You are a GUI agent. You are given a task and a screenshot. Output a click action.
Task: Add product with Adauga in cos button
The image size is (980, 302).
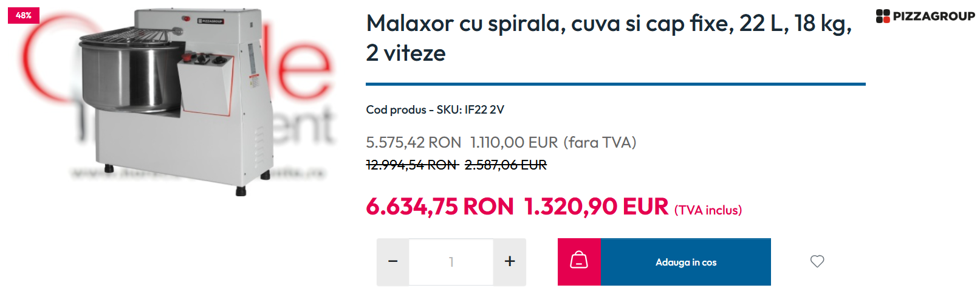coord(686,262)
